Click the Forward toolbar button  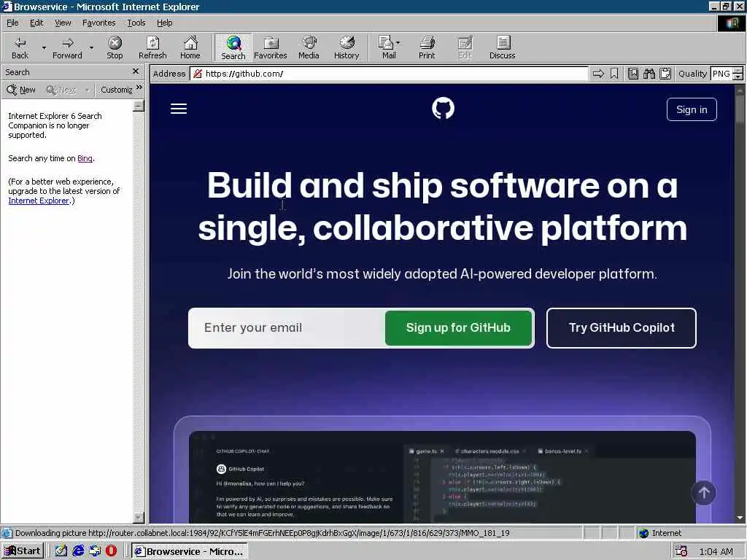[x=67, y=47]
